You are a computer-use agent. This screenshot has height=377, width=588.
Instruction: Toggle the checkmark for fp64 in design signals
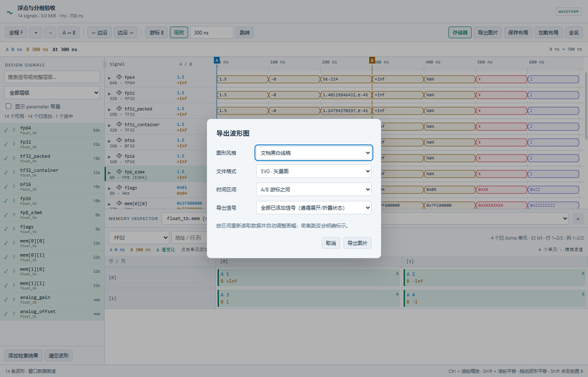pos(6,130)
